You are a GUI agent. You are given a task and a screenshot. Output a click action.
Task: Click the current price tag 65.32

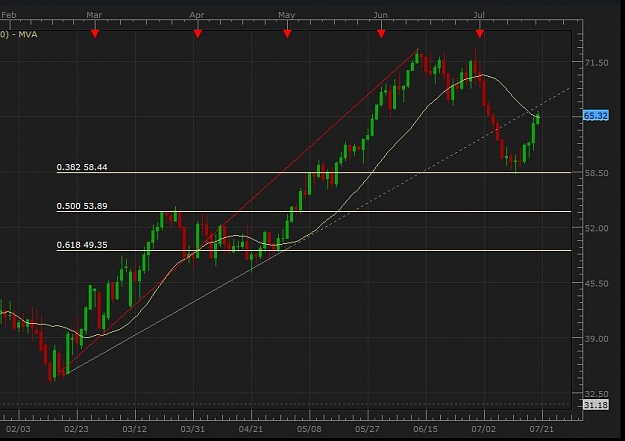pyautogui.click(x=596, y=116)
